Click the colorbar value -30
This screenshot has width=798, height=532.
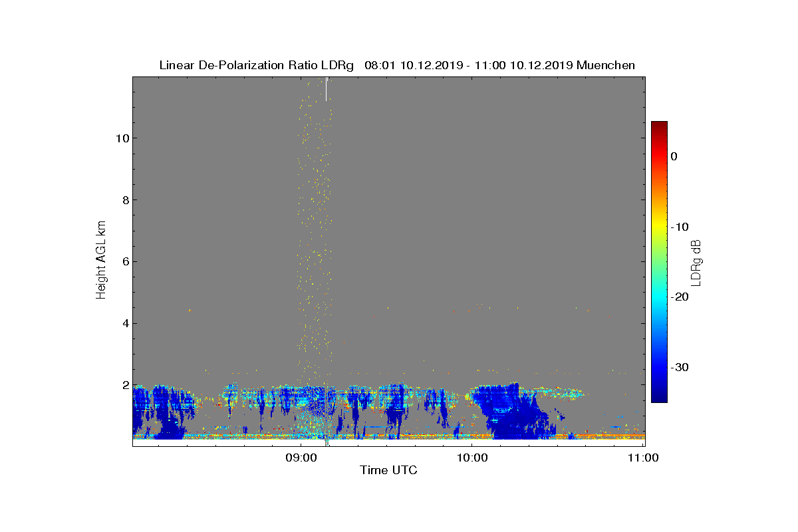680,368
